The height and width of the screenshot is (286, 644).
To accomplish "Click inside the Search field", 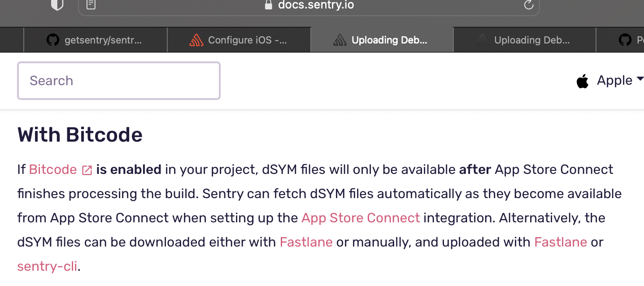I will click(118, 81).
